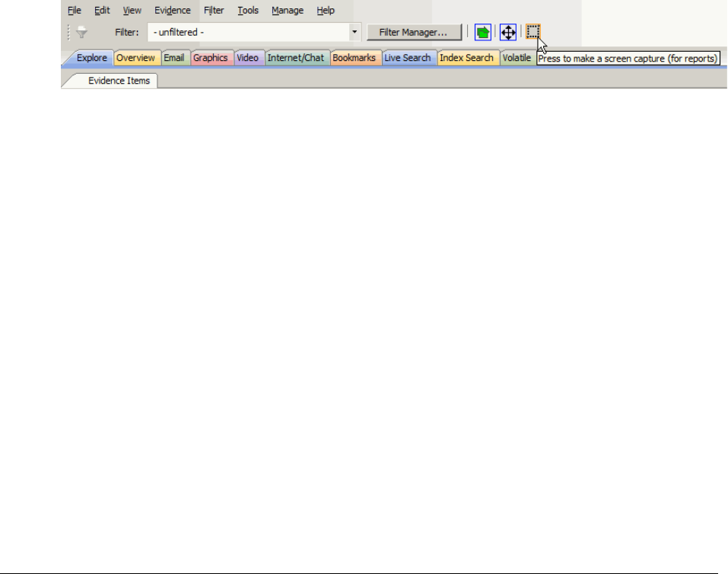Screen dimensions: 728x574
Task: Switch to the Index Search tab
Action: (466, 58)
